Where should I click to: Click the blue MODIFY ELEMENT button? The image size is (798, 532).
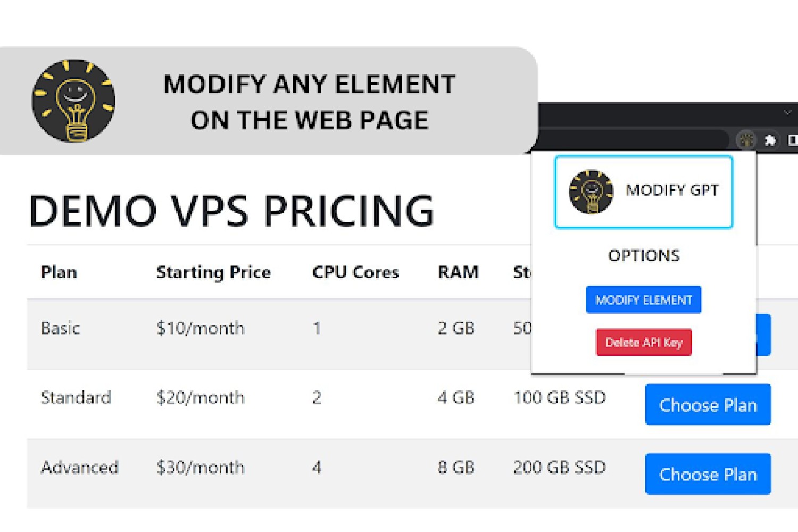click(643, 300)
